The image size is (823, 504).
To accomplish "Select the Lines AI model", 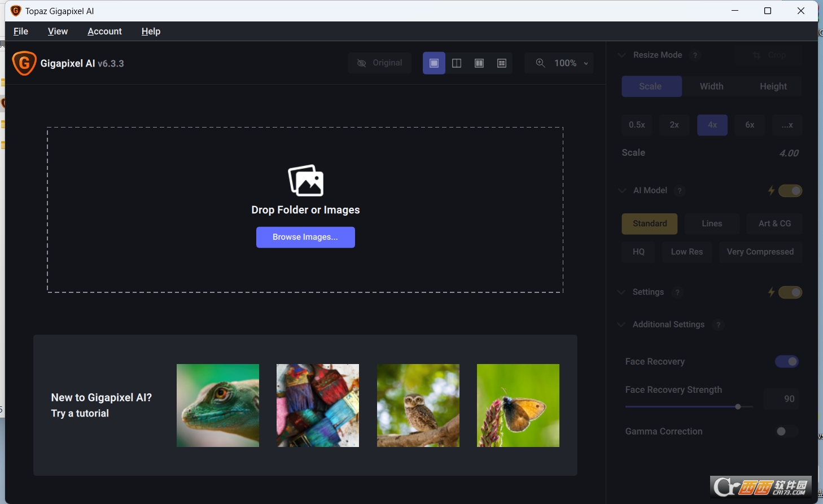I will tap(712, 223).
